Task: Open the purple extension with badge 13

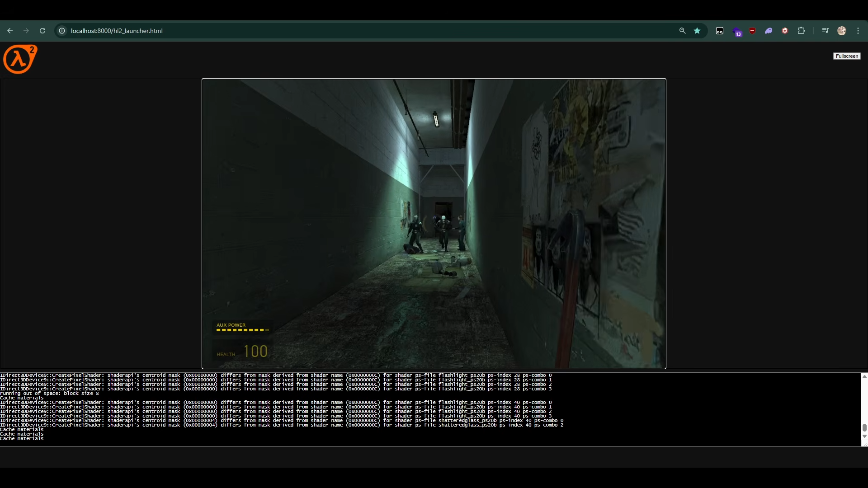Action: click(x=737, y=32)
